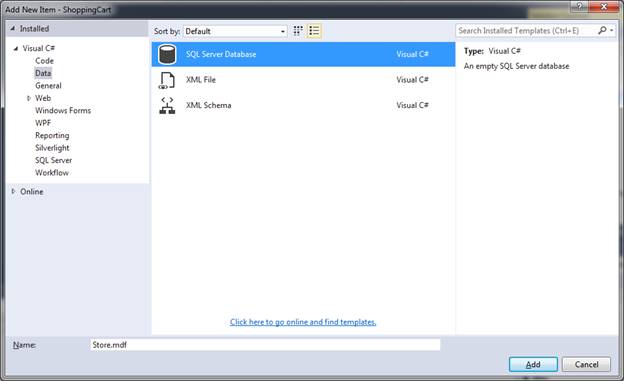This screenshot has width=624, height=381.
Task: Click the XML Schema hierarchy icon
Action: 167,106
